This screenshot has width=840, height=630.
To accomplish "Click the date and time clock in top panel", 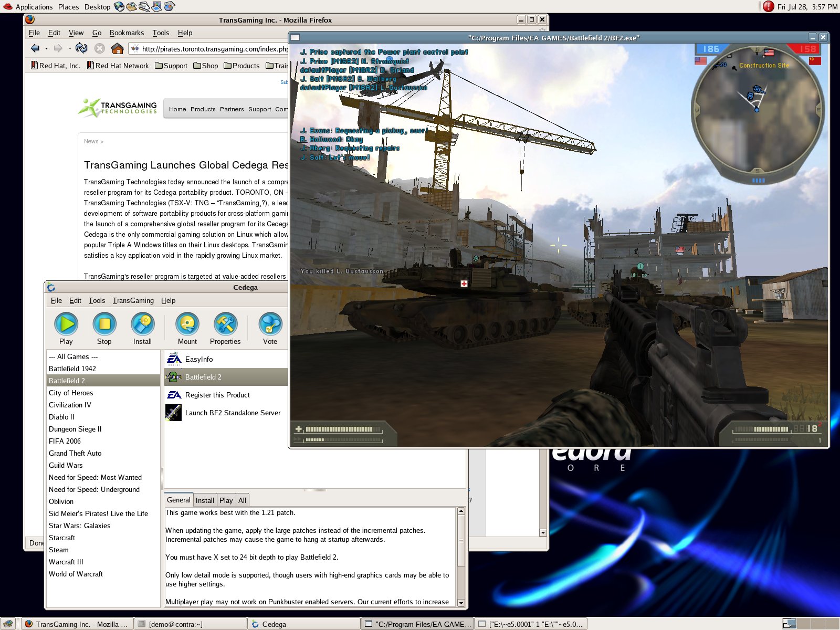I will 807,7.
